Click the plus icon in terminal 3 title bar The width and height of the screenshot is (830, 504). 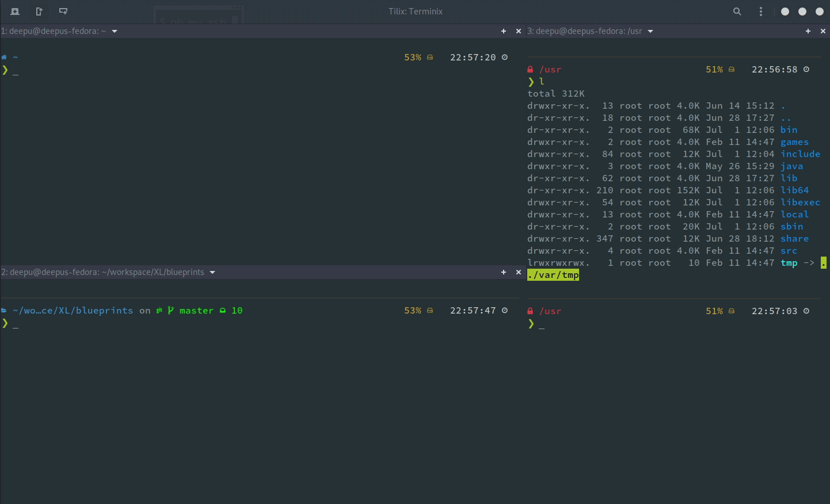click(808, 31)
